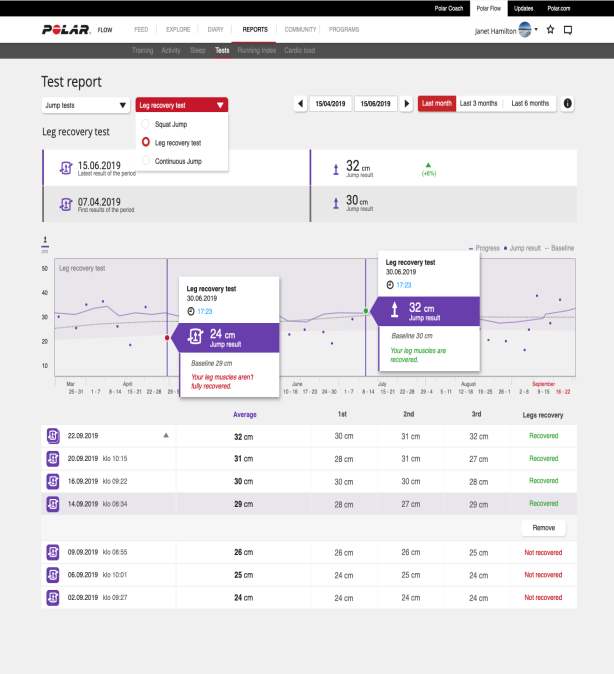This screenshot has width=614, height=674.
Task: Select the Squat Jump radio option
Action: coord(146,125)
